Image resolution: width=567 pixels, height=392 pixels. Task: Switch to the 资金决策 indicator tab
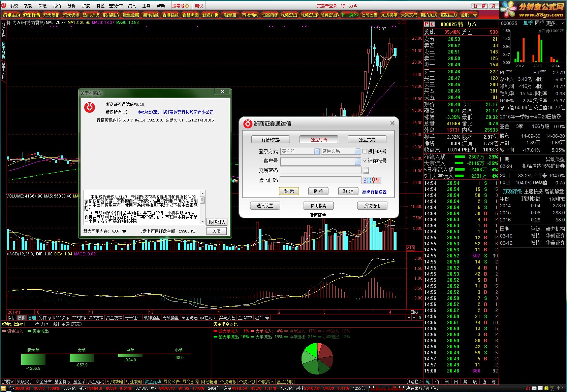114,318
